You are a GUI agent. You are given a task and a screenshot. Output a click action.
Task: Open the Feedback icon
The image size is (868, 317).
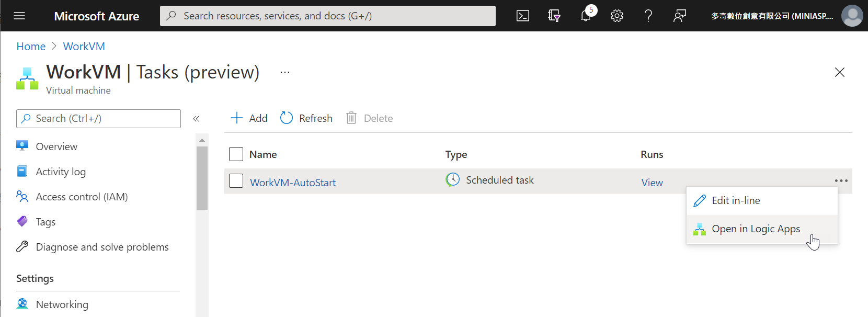(680, 16)
